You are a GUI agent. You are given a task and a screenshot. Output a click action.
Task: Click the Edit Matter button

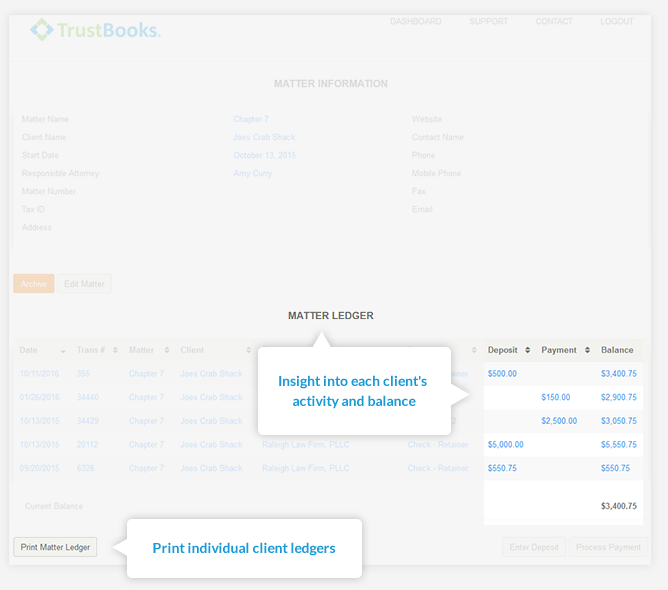tap(84, 284)
